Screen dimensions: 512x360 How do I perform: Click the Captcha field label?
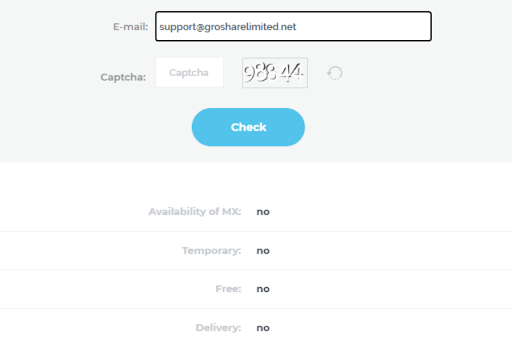click(123, 77)
